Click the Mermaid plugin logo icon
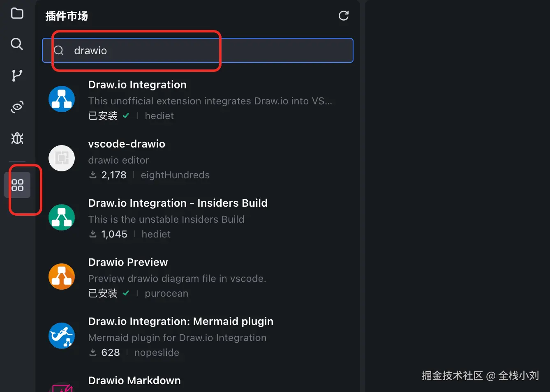The width and height of the screenshot is (550, 392). tap(62, 336)
